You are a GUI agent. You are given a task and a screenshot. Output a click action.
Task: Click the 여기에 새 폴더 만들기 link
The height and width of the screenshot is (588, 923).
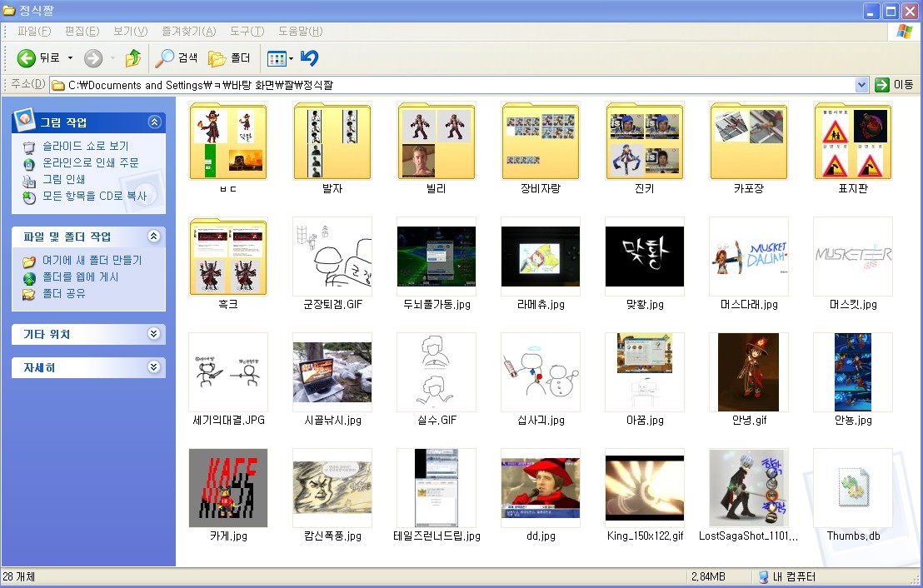point(92,260)
